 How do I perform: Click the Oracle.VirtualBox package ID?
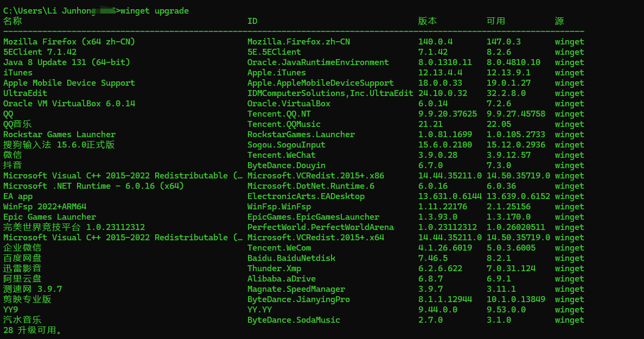[x=289, y=104]
